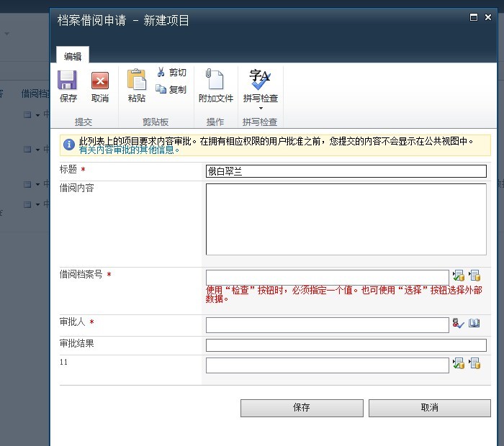Tick third row checkbox in background list
504x446 pixels.
[x=27, y=184]
